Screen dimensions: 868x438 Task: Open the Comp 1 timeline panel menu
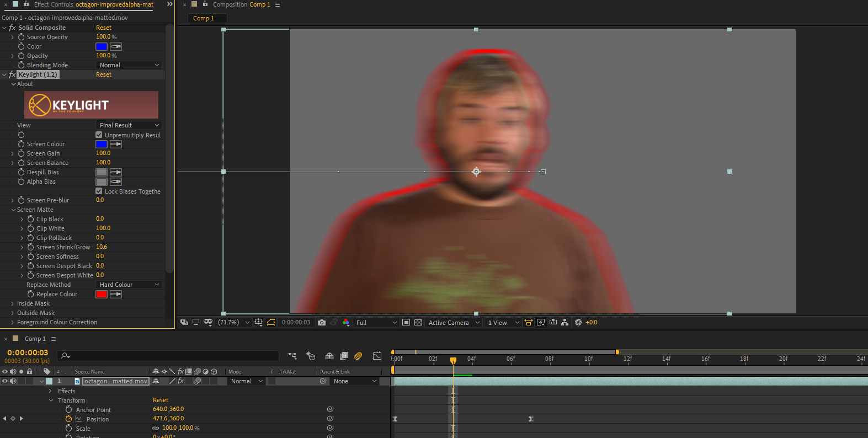tap(54, 339)
